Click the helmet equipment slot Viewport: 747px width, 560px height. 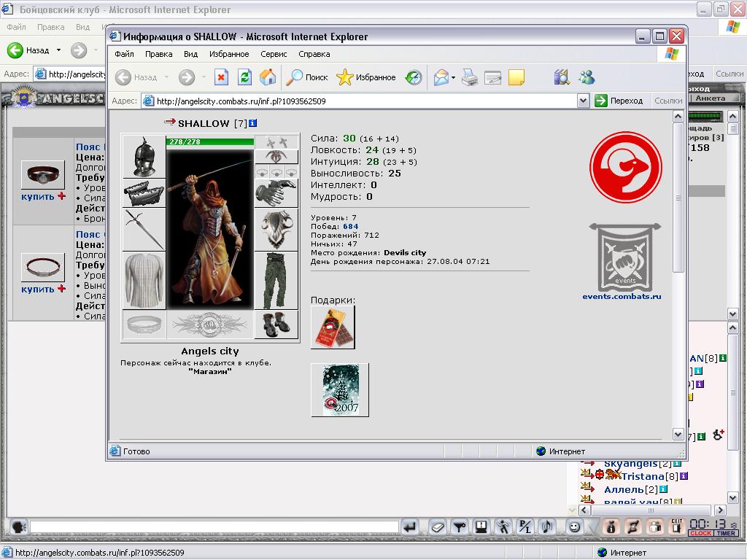[x=144, y=157]
